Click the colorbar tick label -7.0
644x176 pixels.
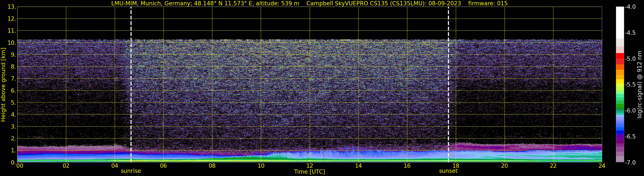[630, 162]
